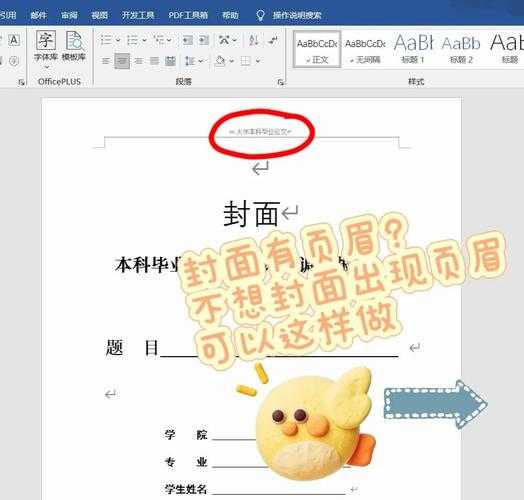This screenshot has height=500, width=524.
Task: Click the character border A icon
Action: coord(14,40)
